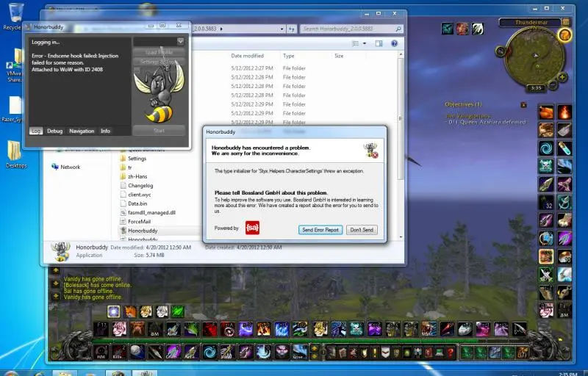This screenshot has width=588, height=376.
Task: Tick the small checkbox under Settings & Tools
Action: pyautogui.click(x=137, y=70)
